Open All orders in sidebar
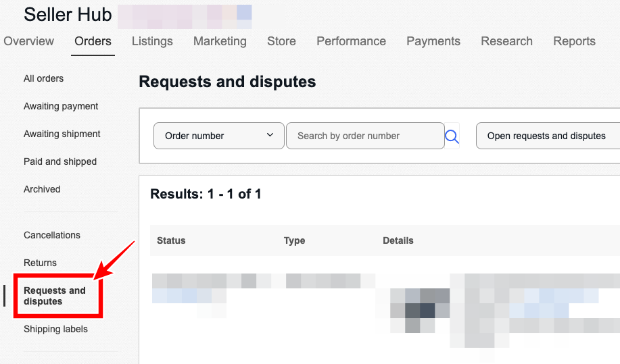This screenshot has width=620, height=364. click(x=43, y=78)
